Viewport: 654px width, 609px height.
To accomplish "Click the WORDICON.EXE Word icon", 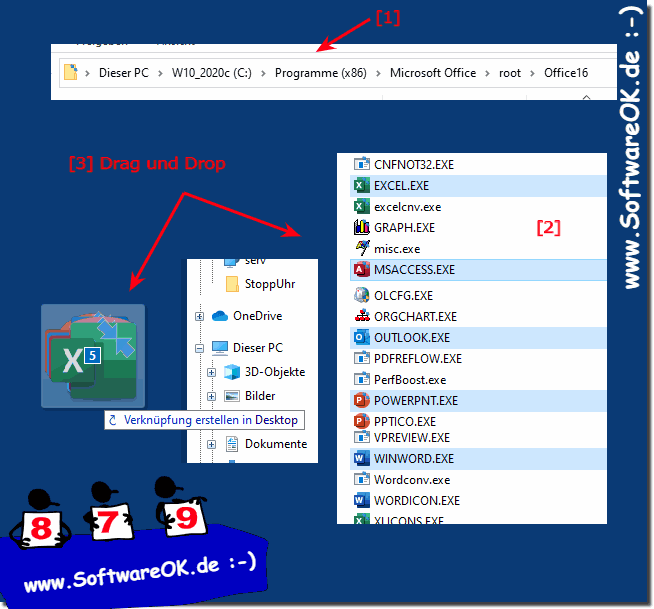I will click(362, 500).
